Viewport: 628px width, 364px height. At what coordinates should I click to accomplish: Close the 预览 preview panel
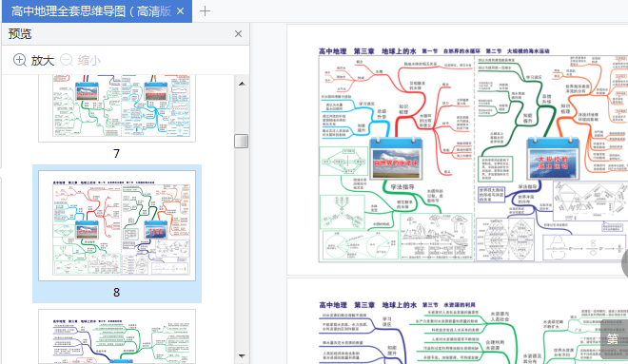(x=238, y=34)
